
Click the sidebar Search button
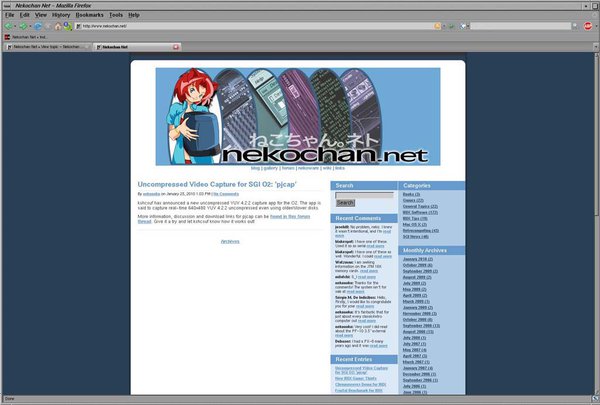(x=345, y=203)
